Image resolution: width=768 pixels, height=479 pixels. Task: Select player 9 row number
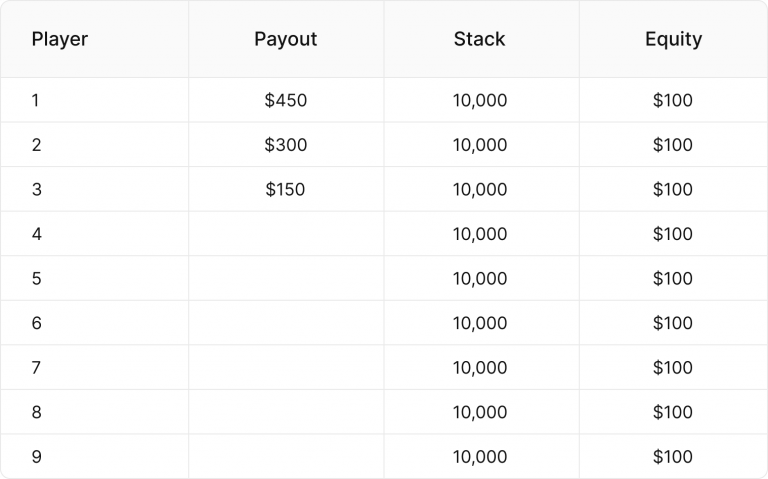pos(36,457)
